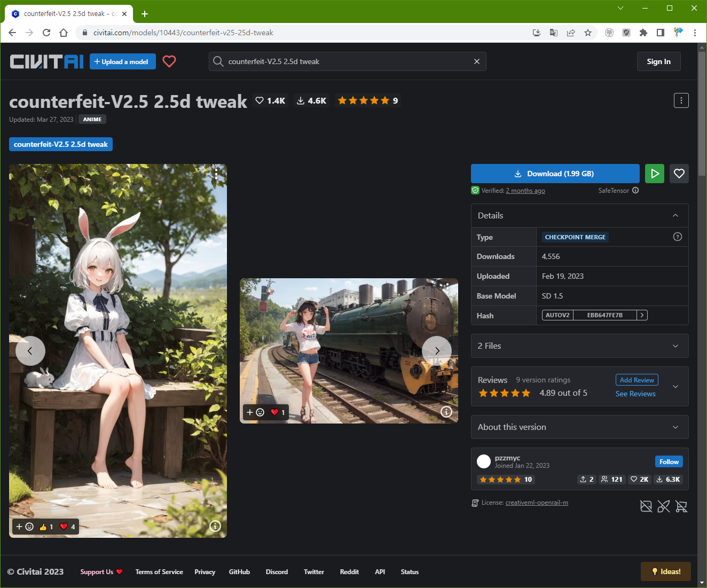Click the CHECKPOINT MERGE type badge

575,237
